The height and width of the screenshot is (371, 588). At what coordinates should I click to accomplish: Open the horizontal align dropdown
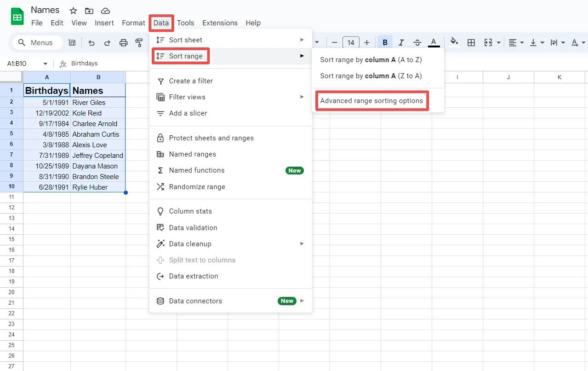pyautogui.click(x=515, y=42)
